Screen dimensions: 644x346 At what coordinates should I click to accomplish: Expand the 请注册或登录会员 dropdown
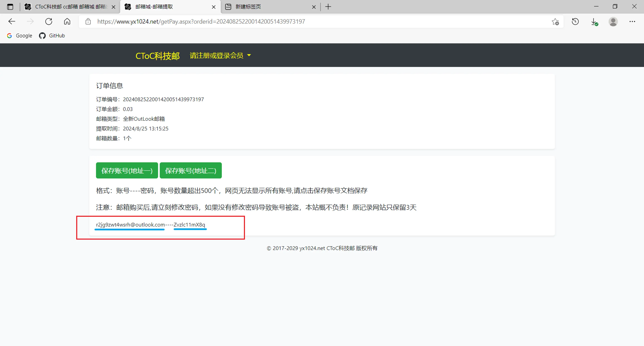[x=220, y=56]
